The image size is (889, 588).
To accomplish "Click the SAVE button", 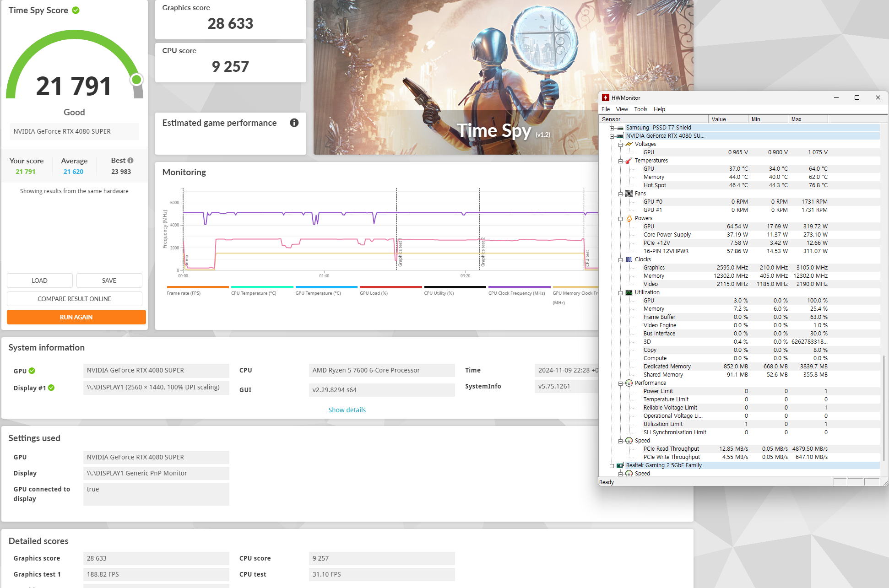I will (109, 281).
